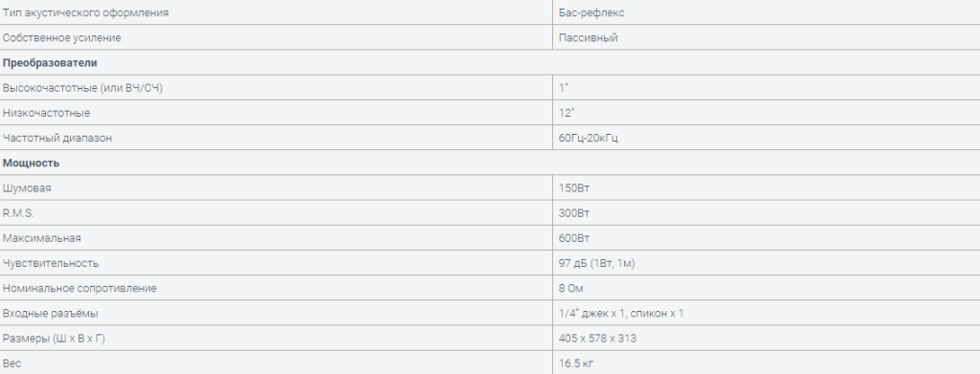Click the 'Низкочастотные' row label

tap(46, 113)
